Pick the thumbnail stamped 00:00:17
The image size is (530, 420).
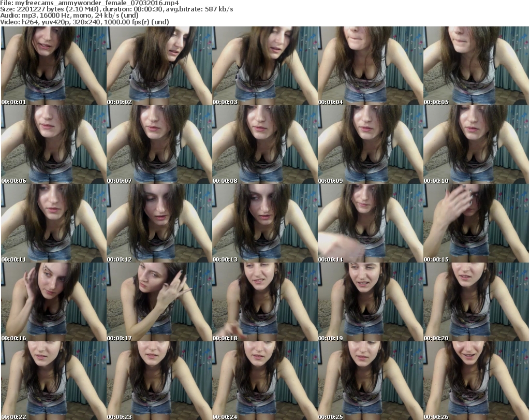click(159, 302)
